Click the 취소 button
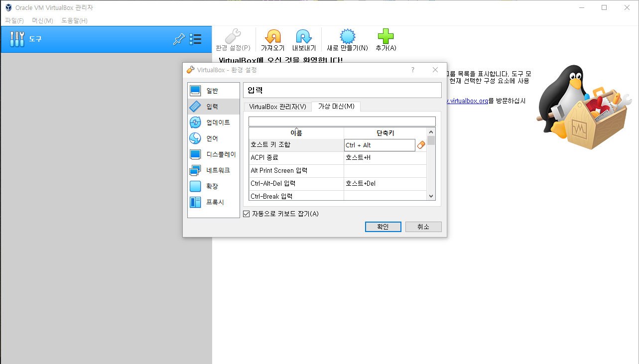The width and height of the screenshot is (639, 364). pyautogui.click(x=423, y=227)
